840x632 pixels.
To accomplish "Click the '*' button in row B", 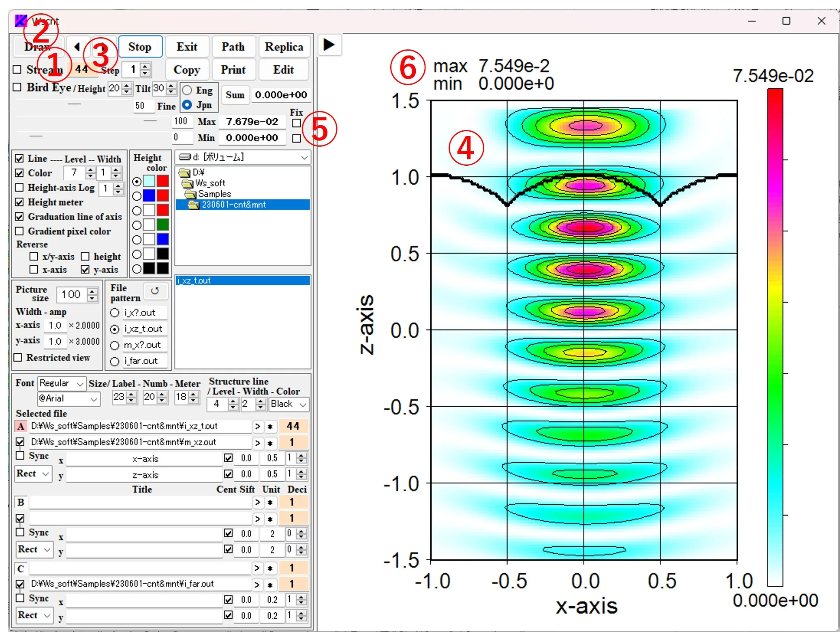I will [x=270, y=502].
